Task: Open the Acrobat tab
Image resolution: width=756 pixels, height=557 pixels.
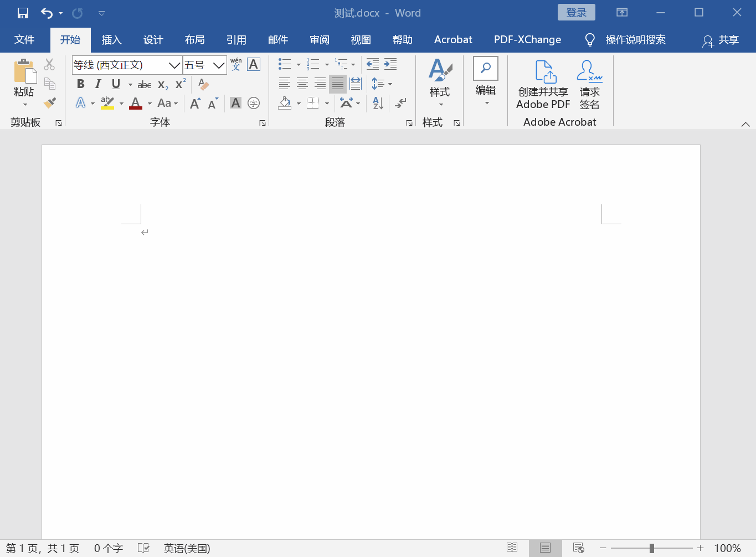Action: click(453, 40)
